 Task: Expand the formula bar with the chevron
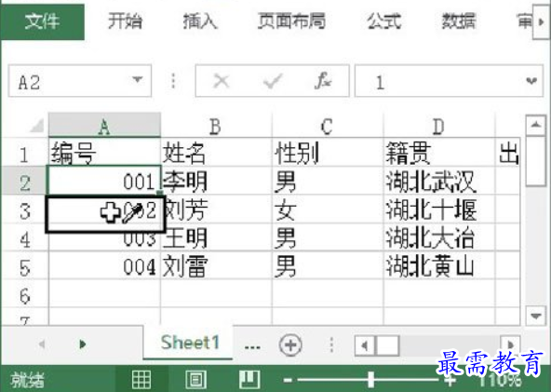[531, 81]
